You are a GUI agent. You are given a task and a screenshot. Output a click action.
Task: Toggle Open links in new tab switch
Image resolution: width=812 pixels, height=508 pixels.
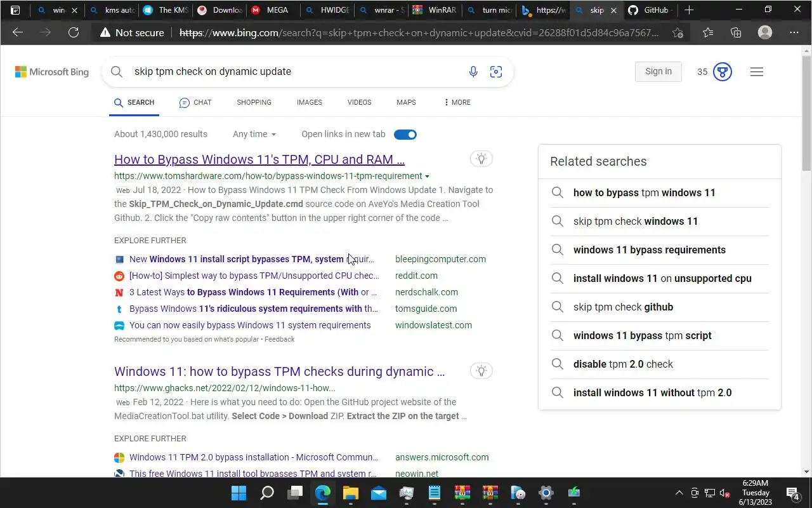[x=405, y=134]
